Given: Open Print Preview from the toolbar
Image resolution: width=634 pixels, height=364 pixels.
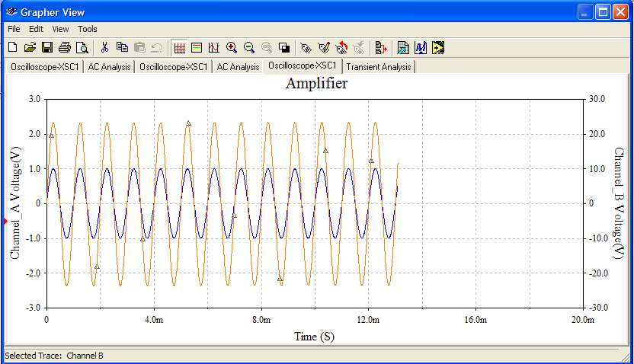Looking at the screenshot, I should coord(82,48).
